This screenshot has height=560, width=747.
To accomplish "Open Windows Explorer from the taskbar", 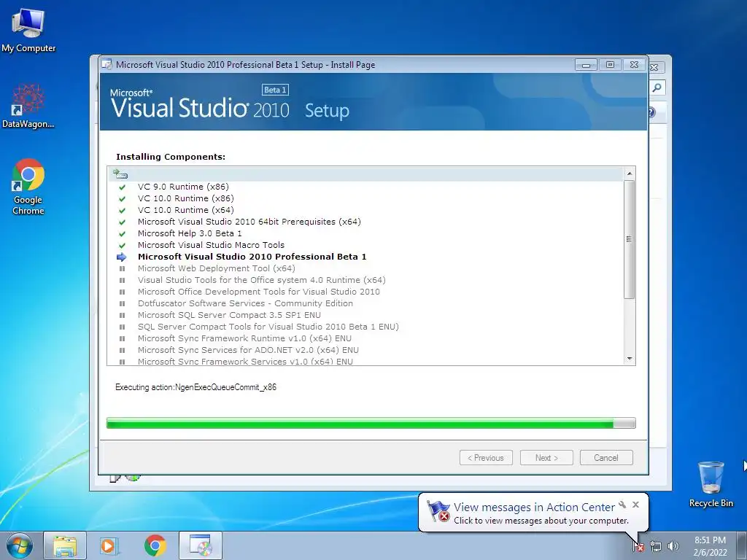I will [65, 545].
